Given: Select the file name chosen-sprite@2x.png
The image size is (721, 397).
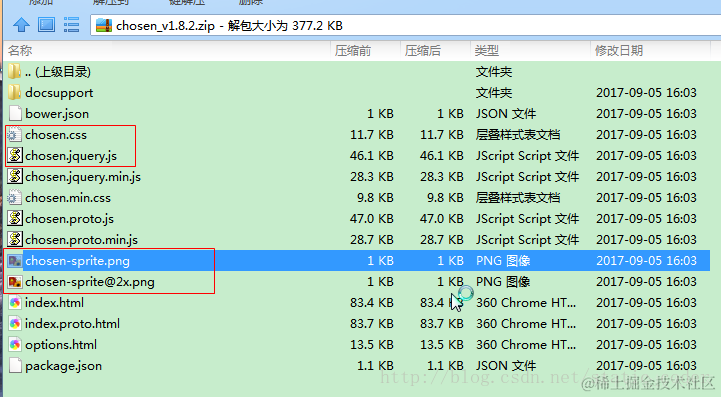Looking at the screenshot, I should pos(90,282).
